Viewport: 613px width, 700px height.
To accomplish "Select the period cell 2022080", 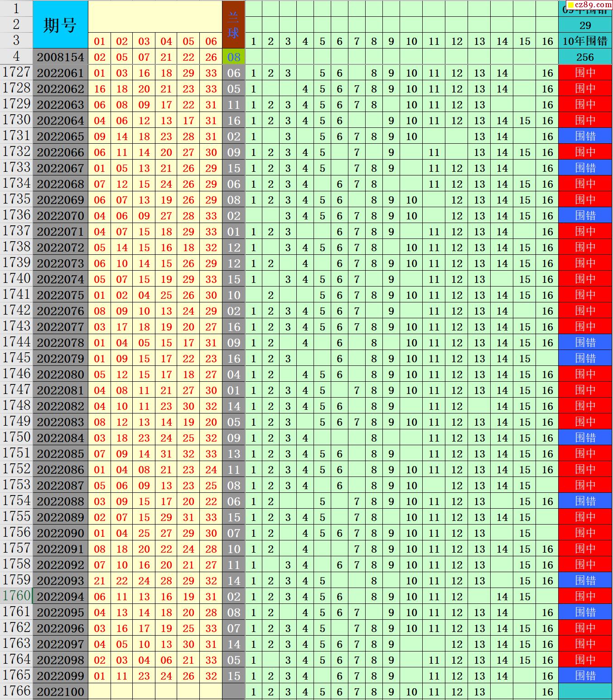I will point(60,374).
